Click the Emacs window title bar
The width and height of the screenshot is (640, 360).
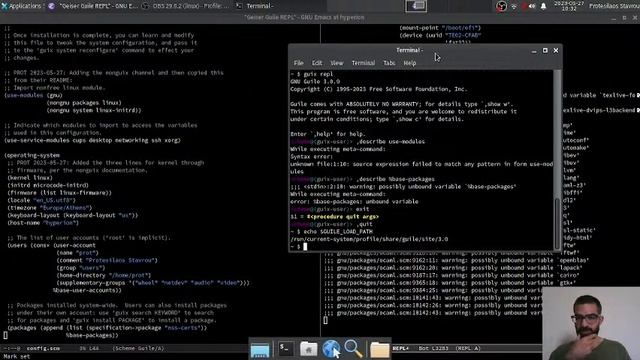[x=304, y=18]
